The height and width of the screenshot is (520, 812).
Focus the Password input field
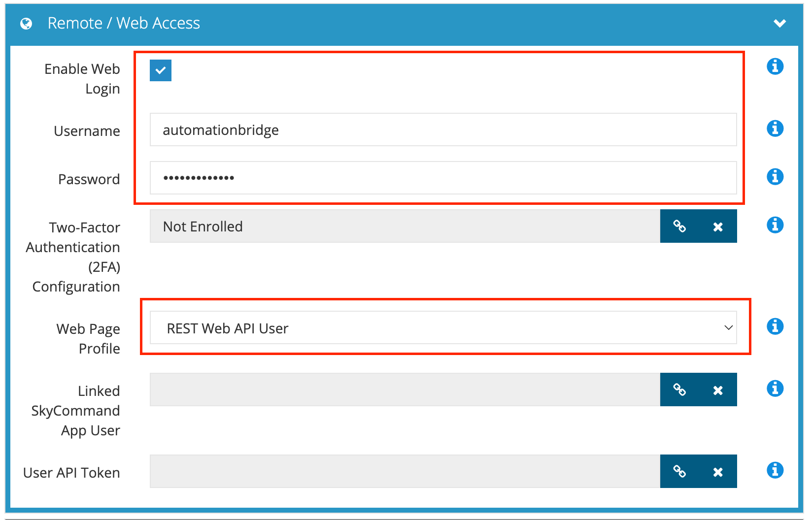(x=443, y=178)
